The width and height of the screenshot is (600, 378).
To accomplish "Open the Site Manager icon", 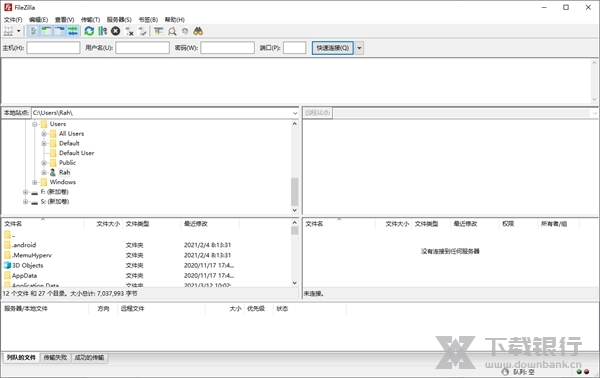I will tap(8, 31).
